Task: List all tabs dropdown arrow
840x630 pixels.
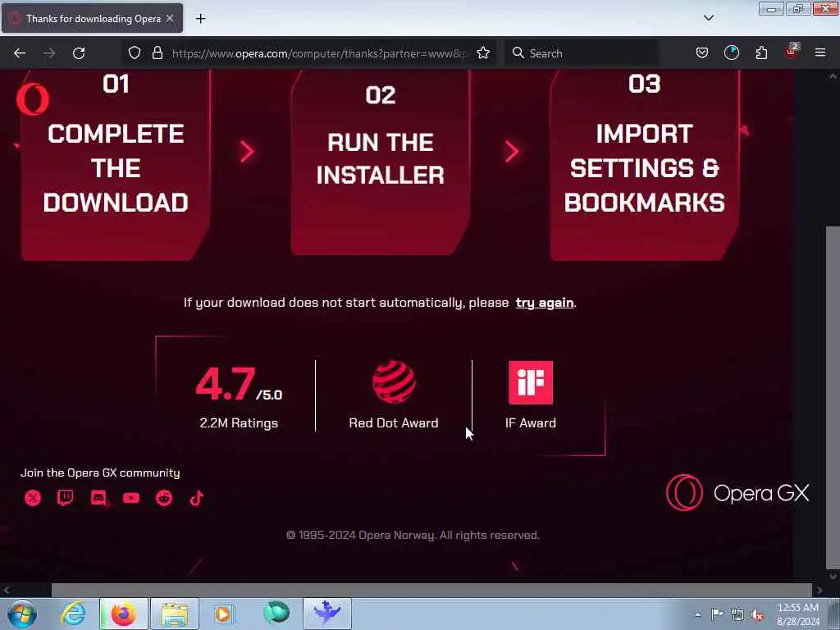Action: [708, 18]
